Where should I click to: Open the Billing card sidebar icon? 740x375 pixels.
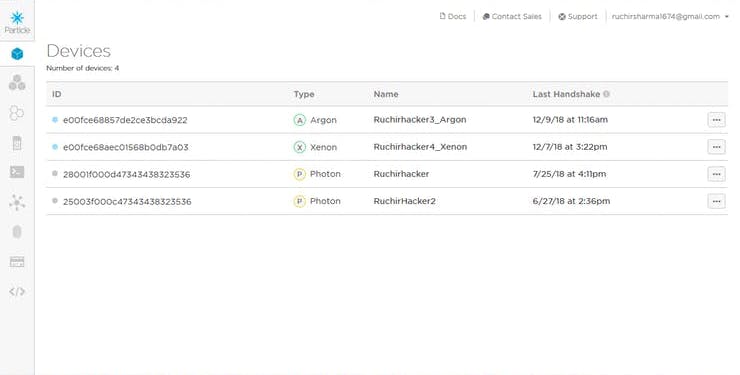17,262
